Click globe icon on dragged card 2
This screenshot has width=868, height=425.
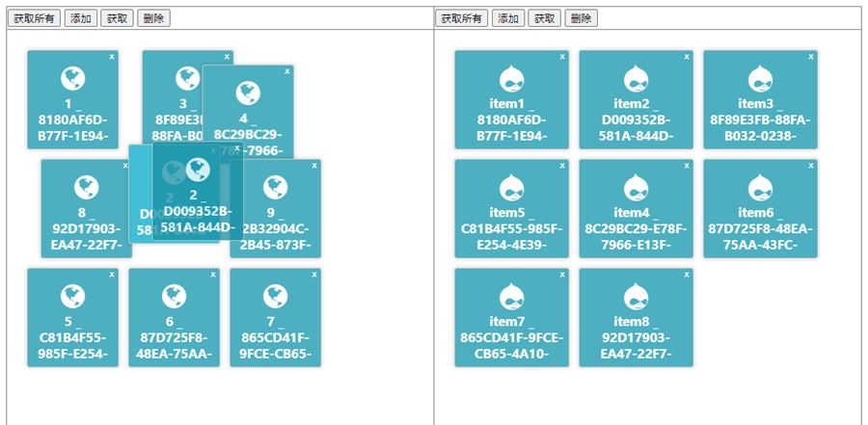tap(198, 170)
